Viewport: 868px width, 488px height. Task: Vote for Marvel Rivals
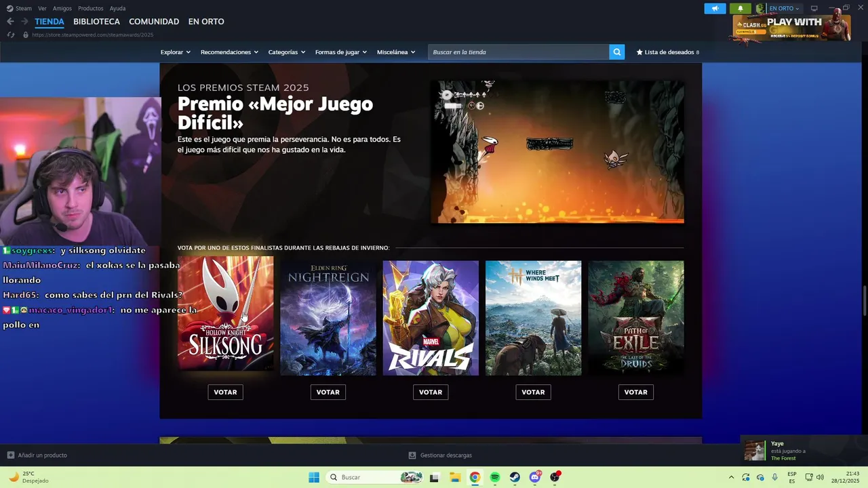pyautogui.click(x=431, y=392)
